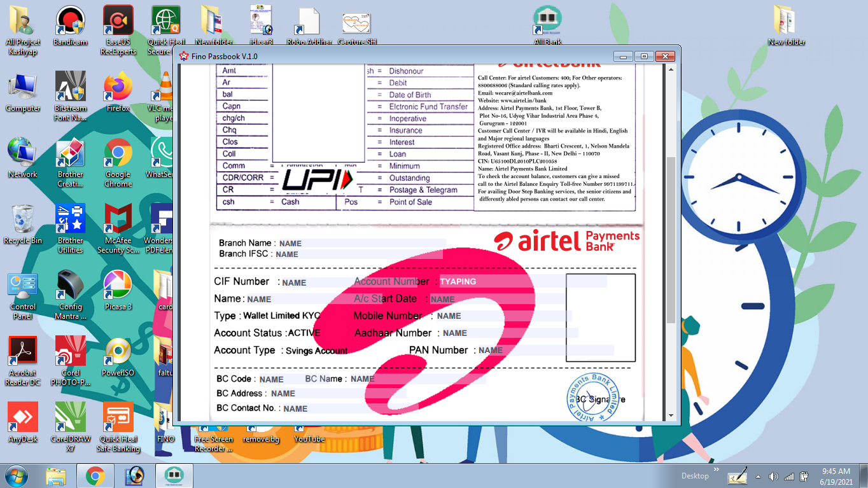Open the taskbar clock showing 9:45 AM

pyautogui.click(x=836, y=476)
